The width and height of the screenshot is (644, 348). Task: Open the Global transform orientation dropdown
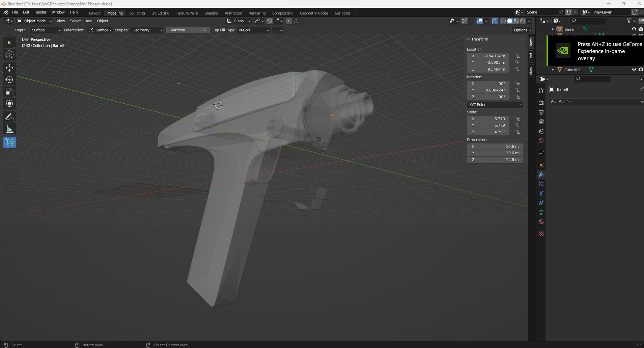click(239, 21)
